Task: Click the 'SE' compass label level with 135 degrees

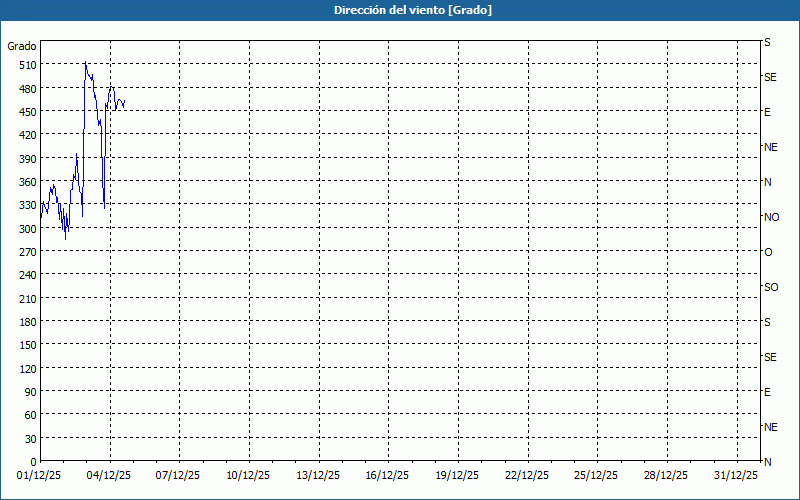Action: [x=770, y=358]
